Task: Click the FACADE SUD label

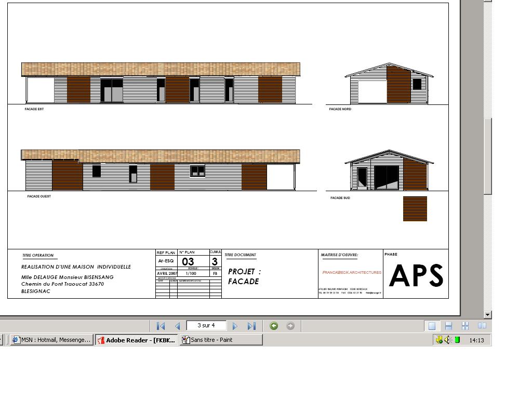Action: tap(340, 198)
